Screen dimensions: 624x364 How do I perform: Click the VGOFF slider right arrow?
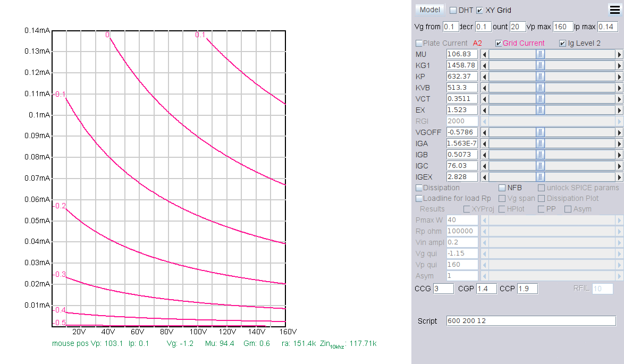pos(619,132)
